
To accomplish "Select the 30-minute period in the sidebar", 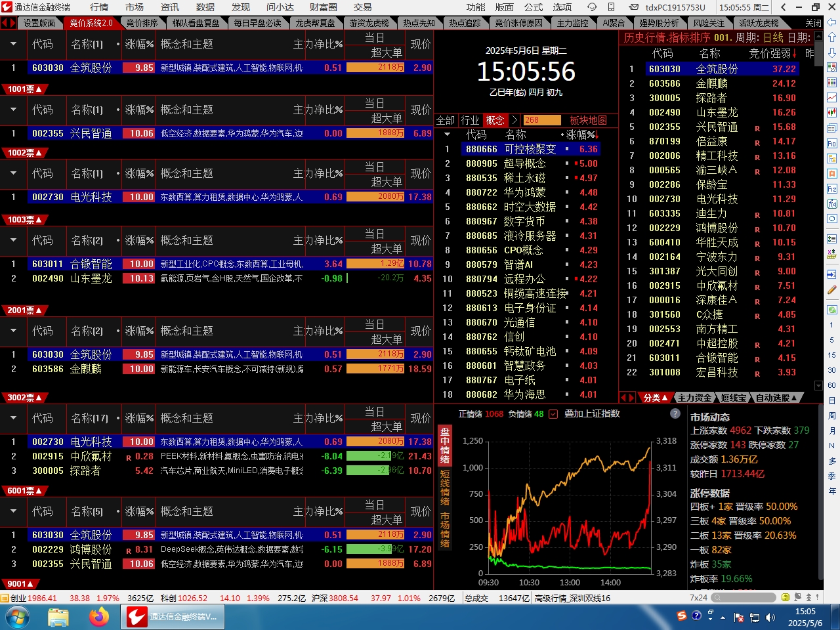I will pos(831,370).
